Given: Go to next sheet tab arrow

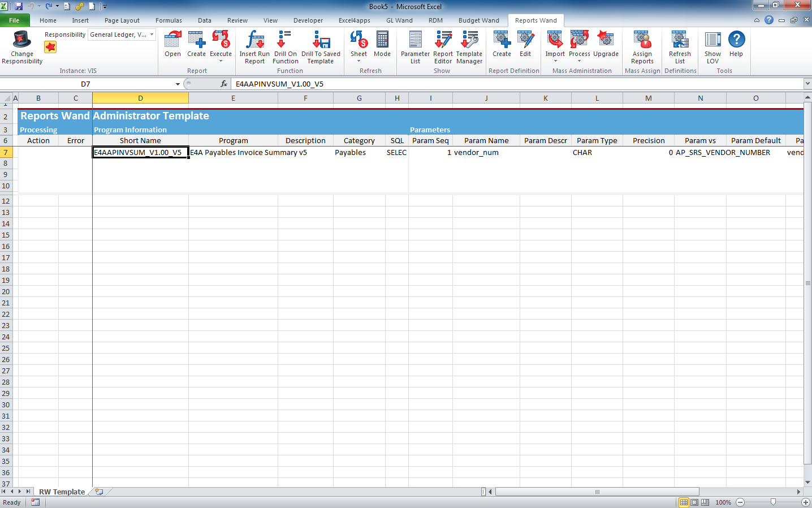Looking at the screenshot, I should coord(20,492).
